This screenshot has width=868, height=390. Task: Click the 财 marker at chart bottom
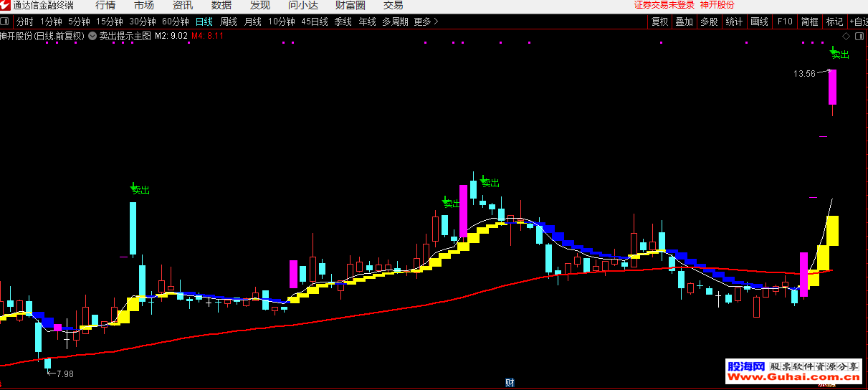tap(510, 383)
